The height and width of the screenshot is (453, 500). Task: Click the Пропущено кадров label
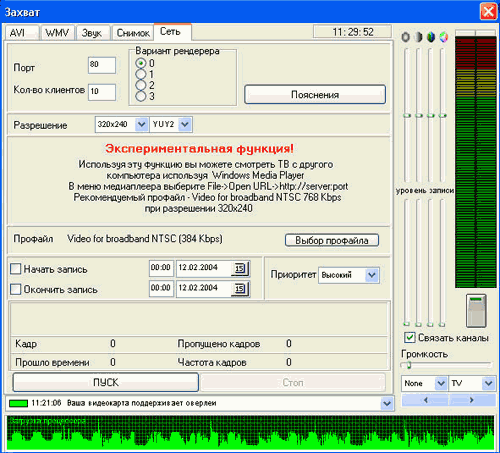click(x=219, y=344)
